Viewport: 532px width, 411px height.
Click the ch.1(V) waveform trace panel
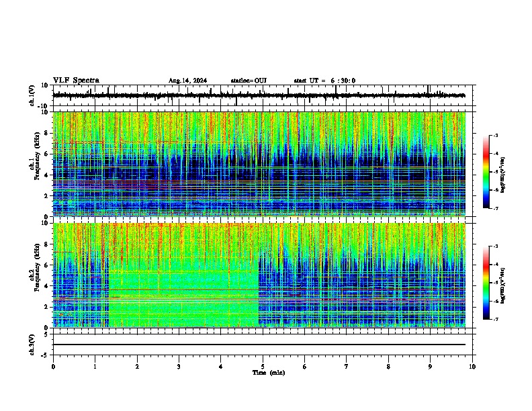point(263,95)
